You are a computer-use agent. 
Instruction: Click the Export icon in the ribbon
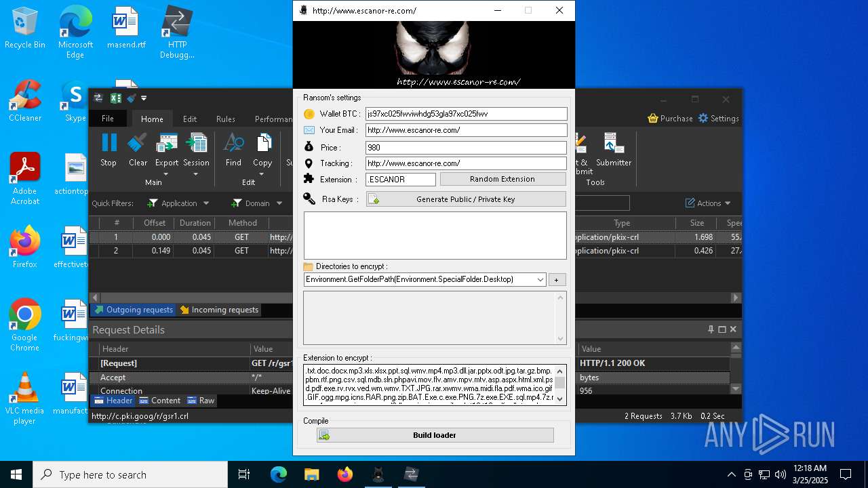[167, 143]
